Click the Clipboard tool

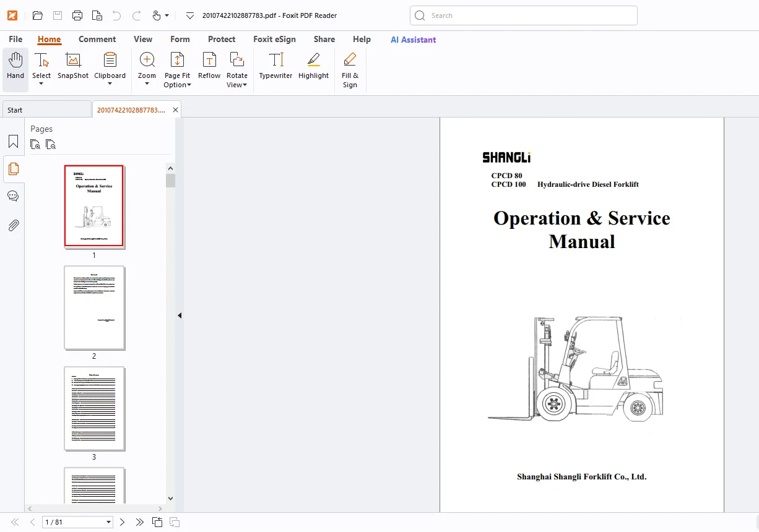(x=110, y=64)
